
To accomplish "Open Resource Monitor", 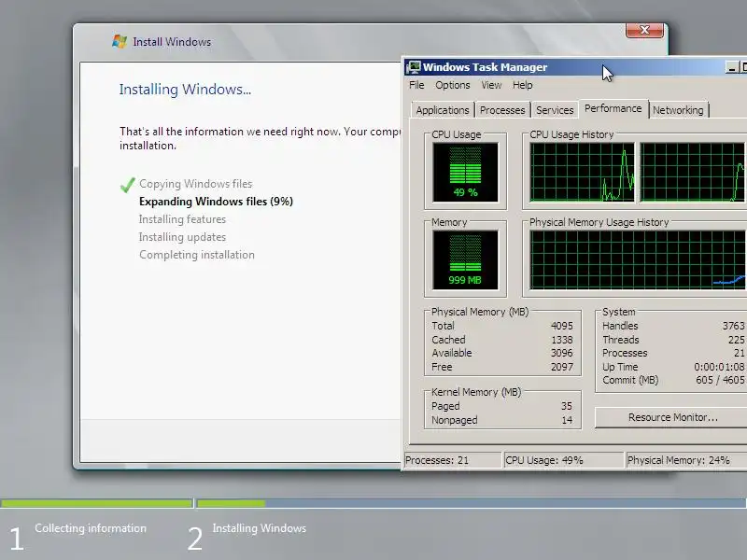I will point(672,417).
